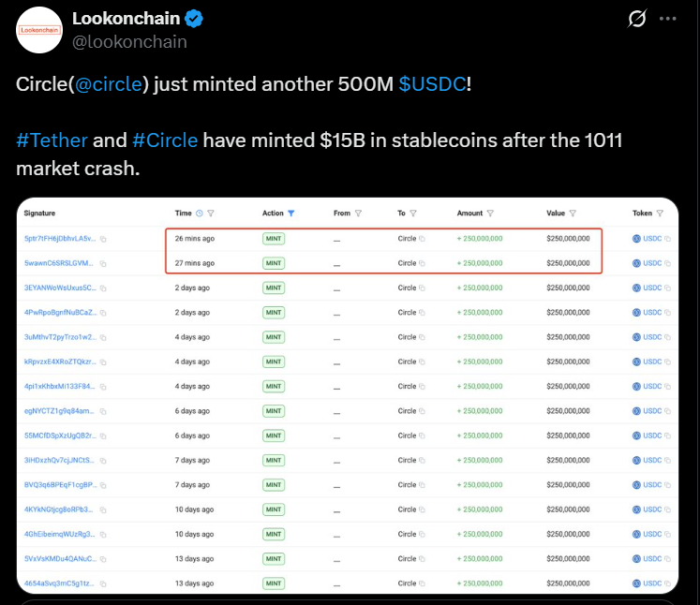700x605 pixels.
Task: Open the Token column filter
Action: coord(661,214)
